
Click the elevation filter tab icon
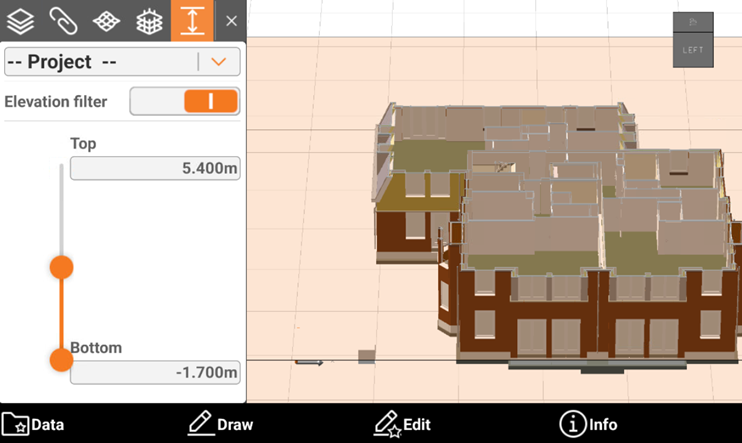click(x=193, y=20)
